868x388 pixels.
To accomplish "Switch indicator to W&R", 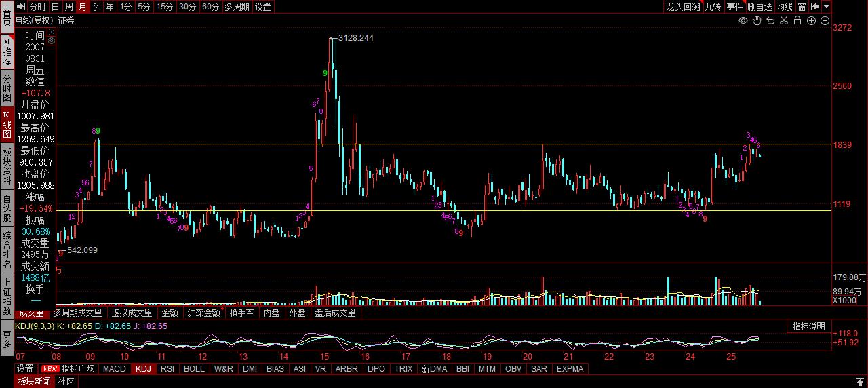I will coord(224,369).
